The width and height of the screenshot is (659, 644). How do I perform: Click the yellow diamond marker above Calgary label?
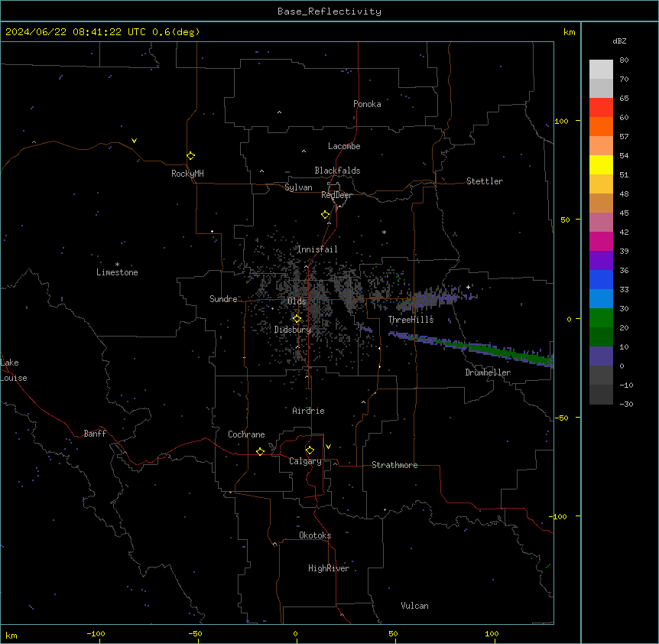click(x=310, y=450)
